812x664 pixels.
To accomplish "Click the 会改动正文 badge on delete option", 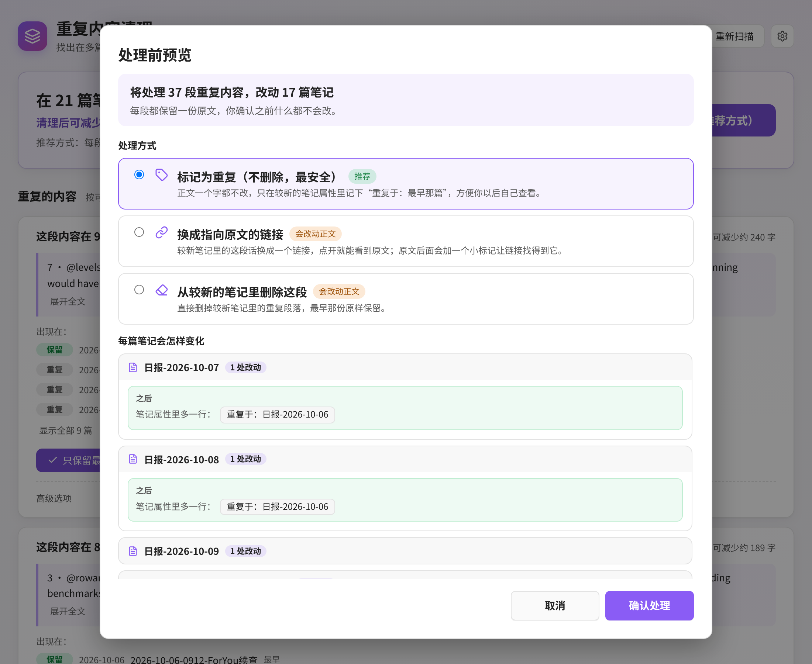I will point(339,291).
